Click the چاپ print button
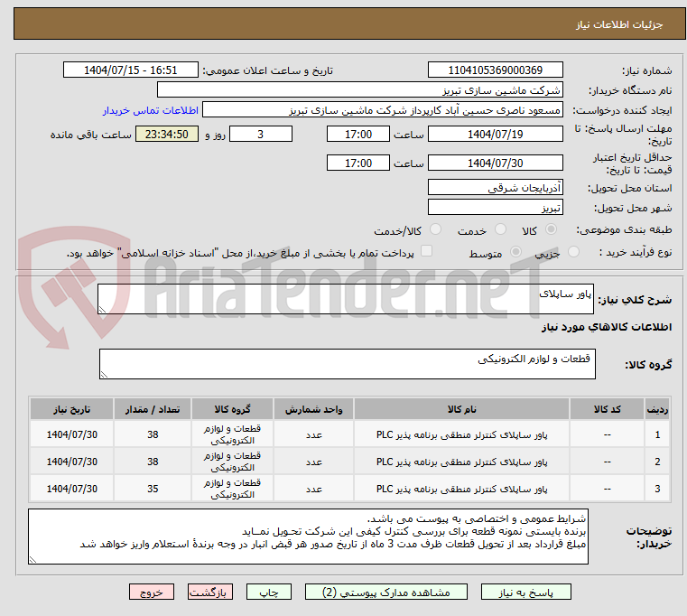687x616 pixels. pos(269,592)
